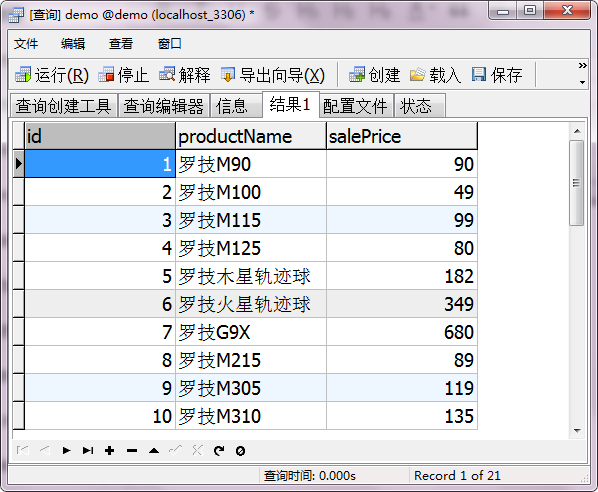Open the 窗口 menu
This screenshot has height=492, width=598.
coord(170,44)
